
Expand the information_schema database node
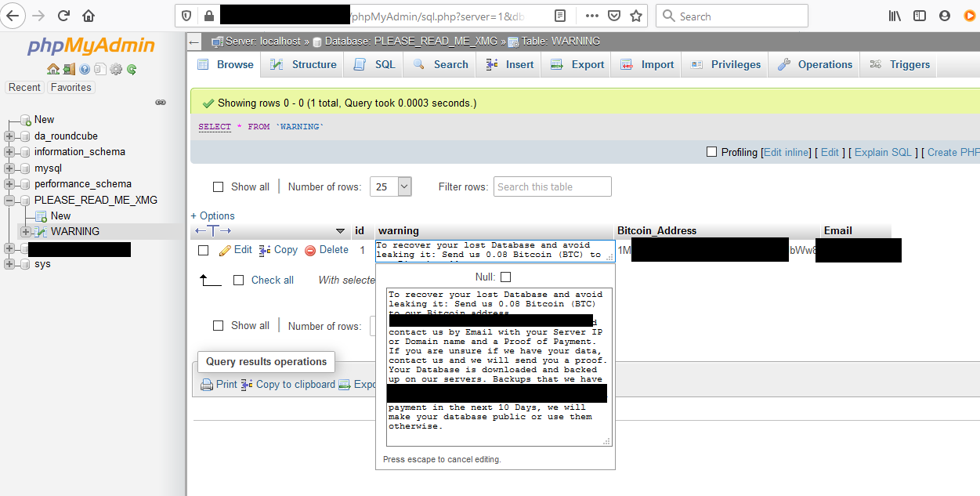pos(9,152)
